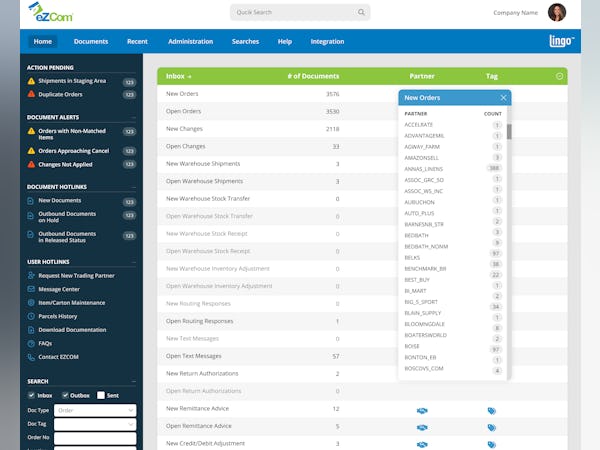
Task: Open the Message Center link
Action: tap(59, 289)
